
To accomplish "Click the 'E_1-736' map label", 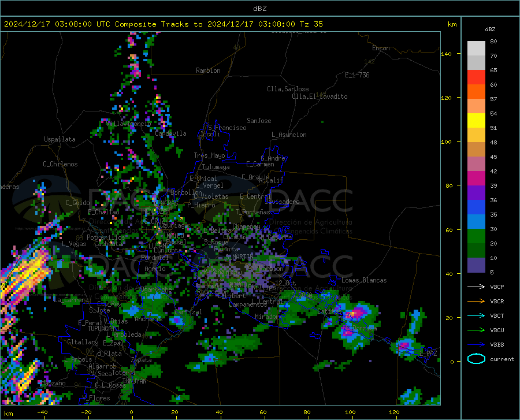I will (x=357, y=75).
